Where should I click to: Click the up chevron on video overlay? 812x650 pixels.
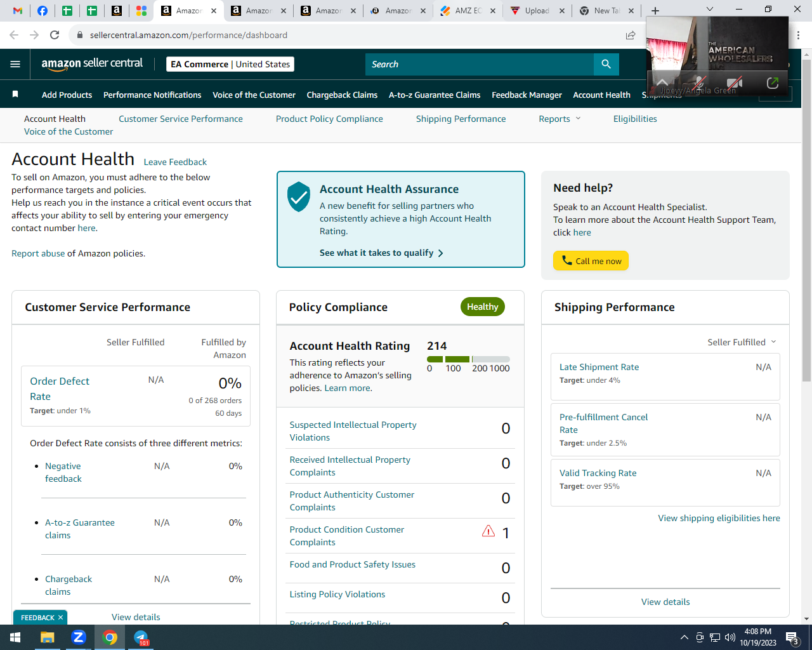point(662,83)
